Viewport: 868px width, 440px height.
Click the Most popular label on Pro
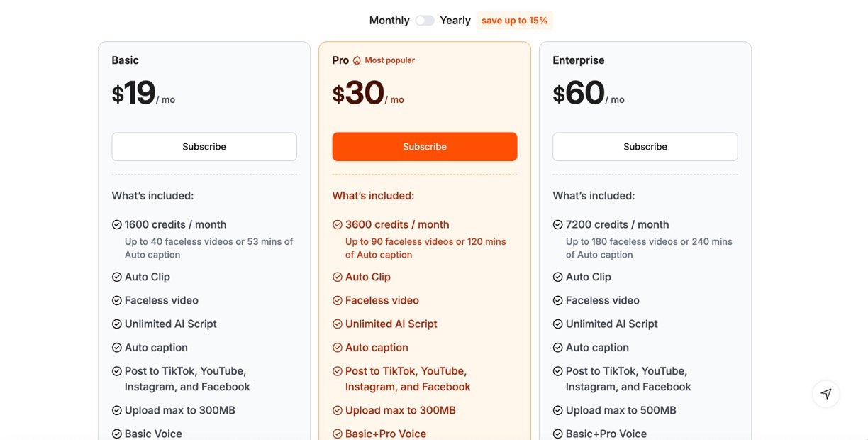(x=389, y=60)
